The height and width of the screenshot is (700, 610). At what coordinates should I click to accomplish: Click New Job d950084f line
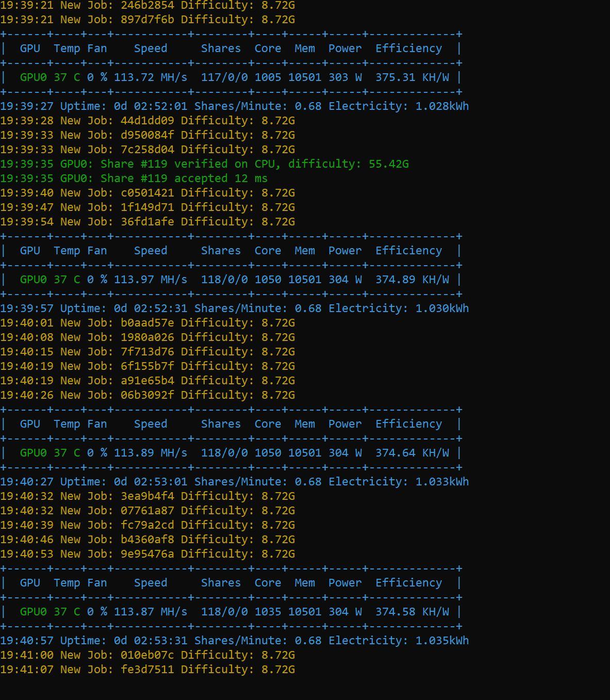[147, 135]
